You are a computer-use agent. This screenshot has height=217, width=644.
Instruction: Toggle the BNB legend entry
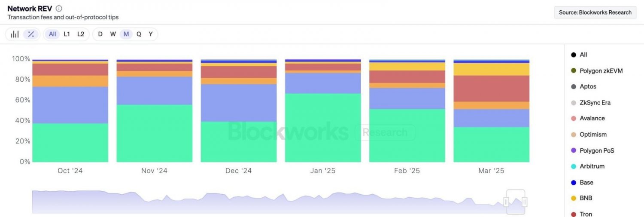pos(586,198)
